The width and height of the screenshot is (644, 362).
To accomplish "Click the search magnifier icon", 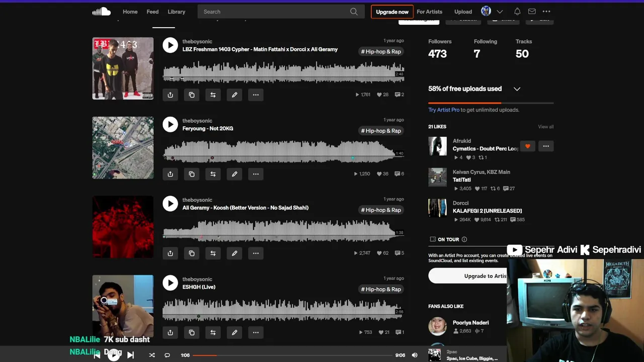I will click(354, 12).
